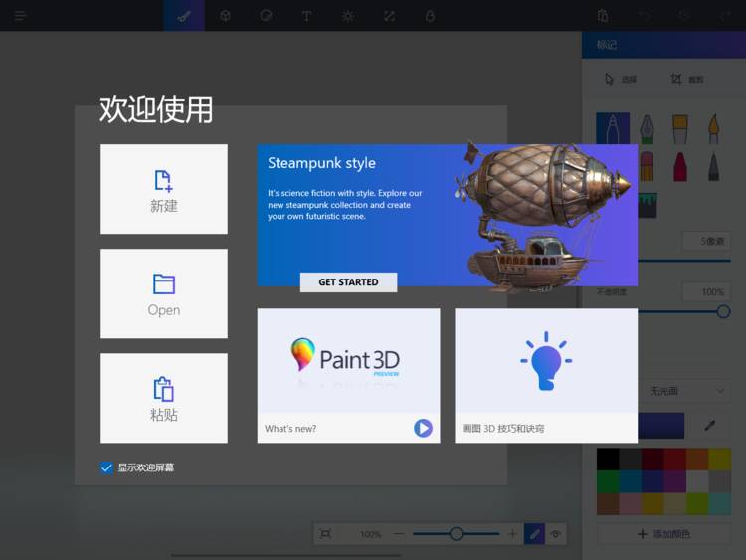
Task: Click the opacity slider handle
Action: point(723,311)
